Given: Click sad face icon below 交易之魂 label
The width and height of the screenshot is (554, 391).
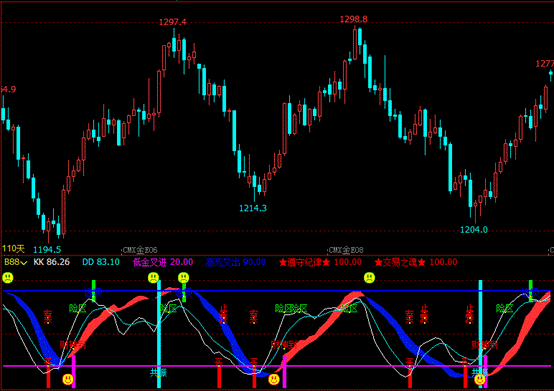Looking at the screenshot, I should [369, 278].
